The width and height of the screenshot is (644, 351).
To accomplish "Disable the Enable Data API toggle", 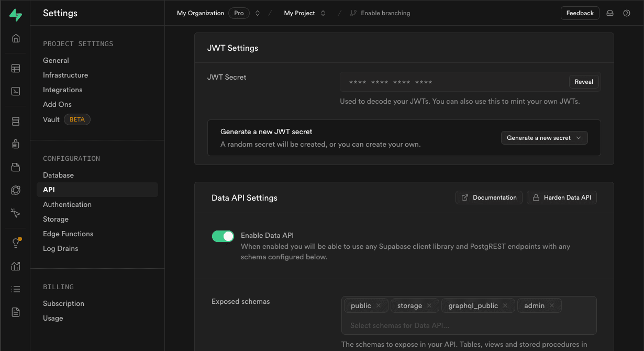I will [x=223, y=236].
